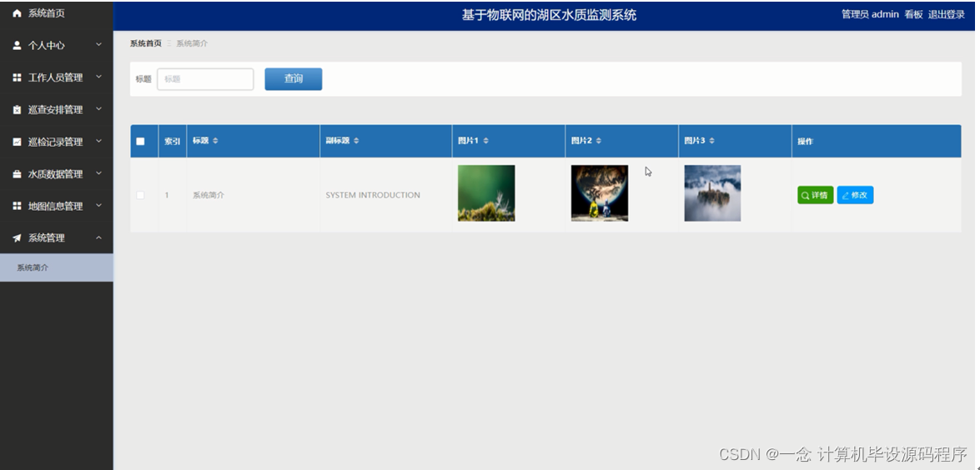Sort by 图片2 column sort arrows
Image resolution: width=980 pixels, height=470 pixels.
coord(599,141)
